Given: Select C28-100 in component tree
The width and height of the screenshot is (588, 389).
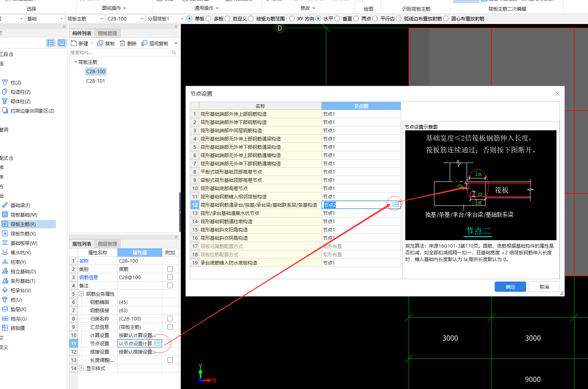Looking at the screenshot, I should pos(96,71).
